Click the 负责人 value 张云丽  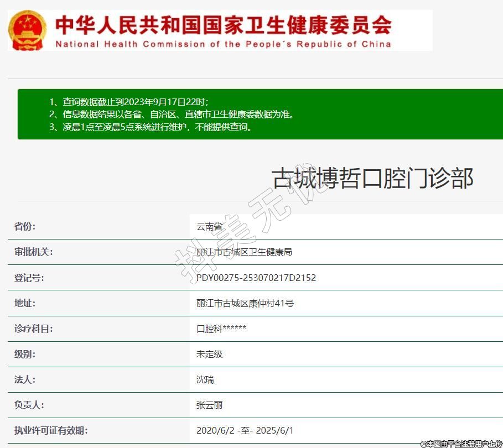point(209,405)
